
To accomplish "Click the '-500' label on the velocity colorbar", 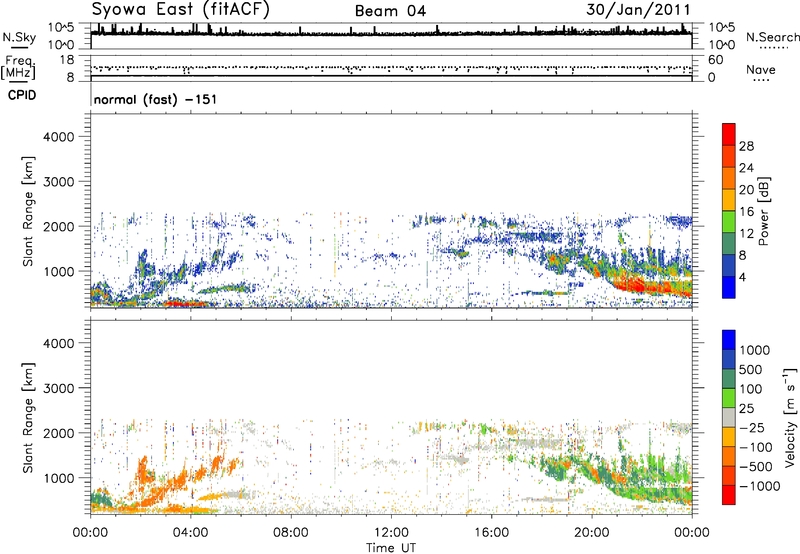I will pyautogui.click(x=756, y=467).
